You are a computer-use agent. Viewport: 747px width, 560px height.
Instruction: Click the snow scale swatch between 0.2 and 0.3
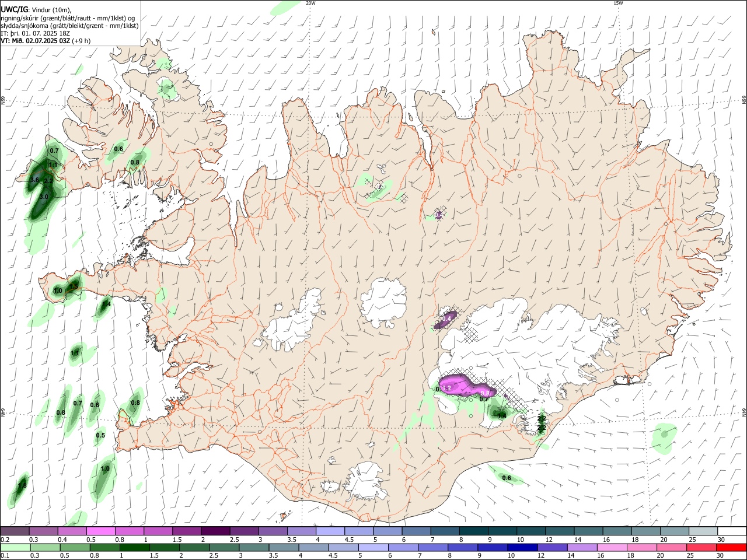15,531
